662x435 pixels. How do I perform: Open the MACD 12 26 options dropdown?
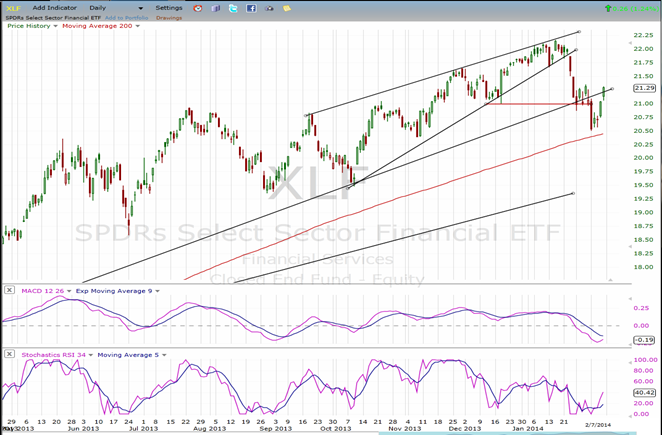tap(69, 291)
